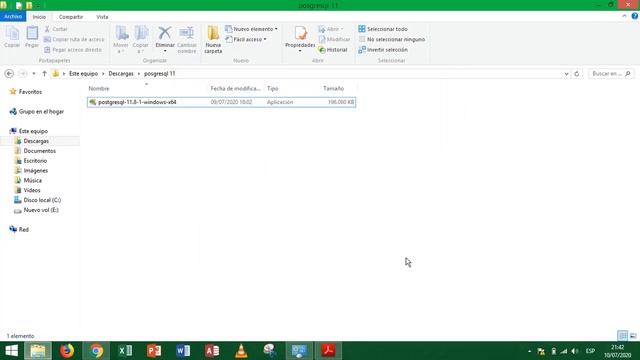Sort by the Tipo column header
The image size is (640, 360).
[273, 88]
